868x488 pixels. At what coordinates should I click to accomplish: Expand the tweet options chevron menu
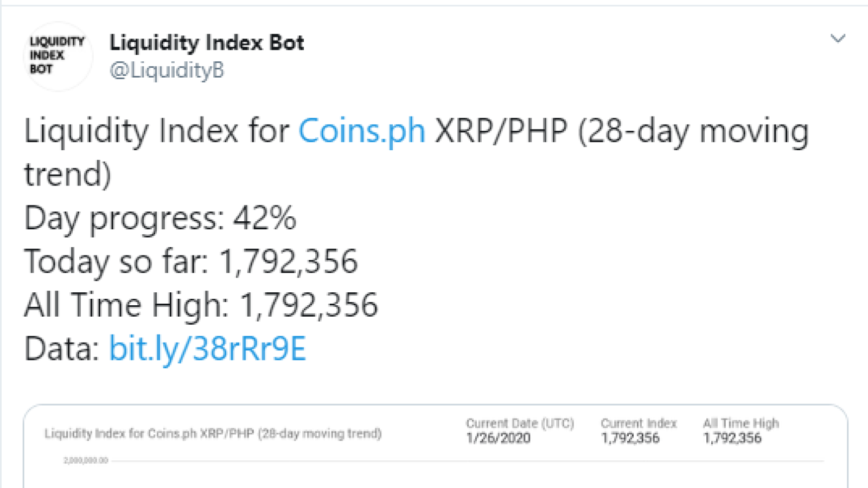coord(838,38)
